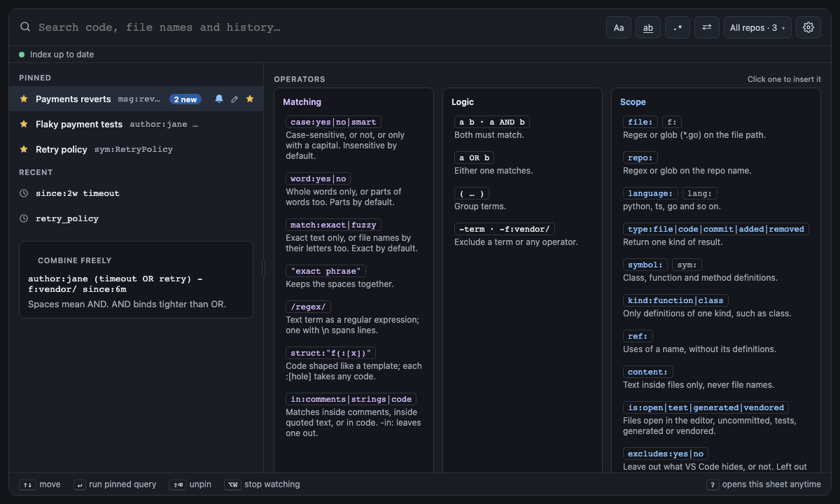Click the stop watching shortcut hint
The height and width of the screenshot is (504, 840).
point(262,484)
